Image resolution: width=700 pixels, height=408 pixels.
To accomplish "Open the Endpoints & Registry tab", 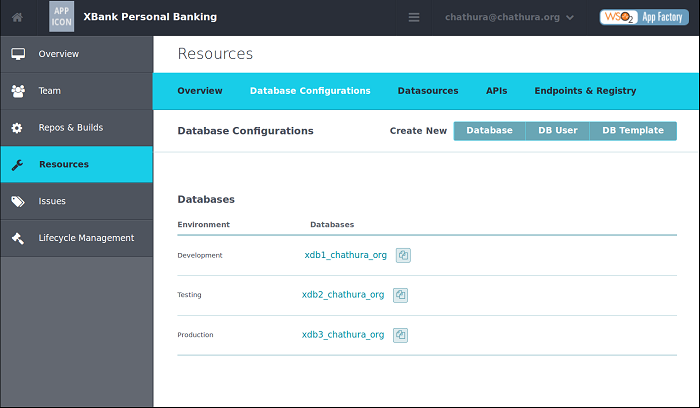I will pyautogui.click(x=585, y=91).
